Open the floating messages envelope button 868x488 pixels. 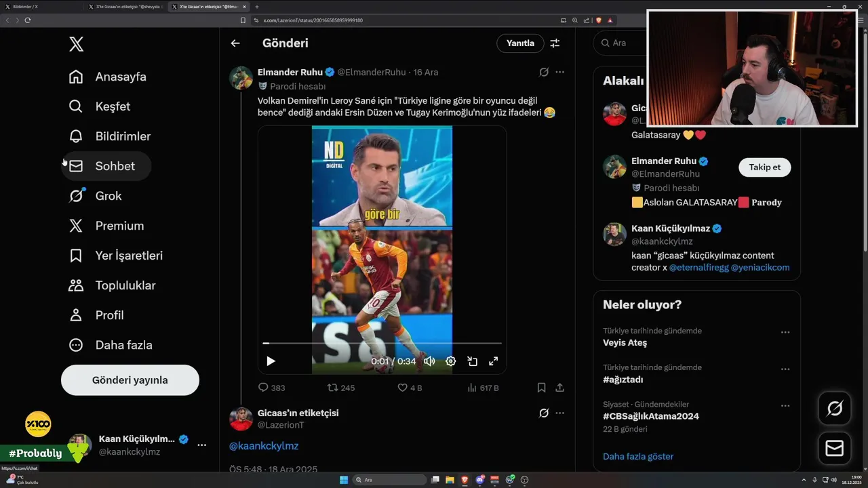[x=835, y=449]
